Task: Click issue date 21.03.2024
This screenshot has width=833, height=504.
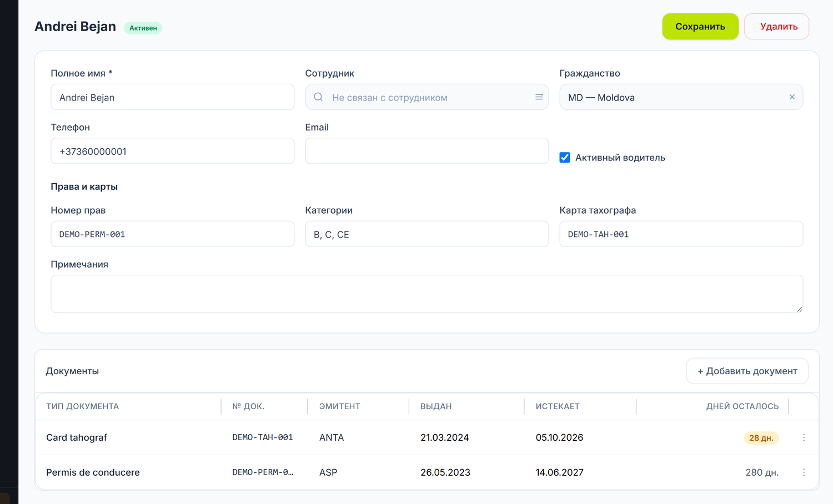Action: click(x=444, y=437)
